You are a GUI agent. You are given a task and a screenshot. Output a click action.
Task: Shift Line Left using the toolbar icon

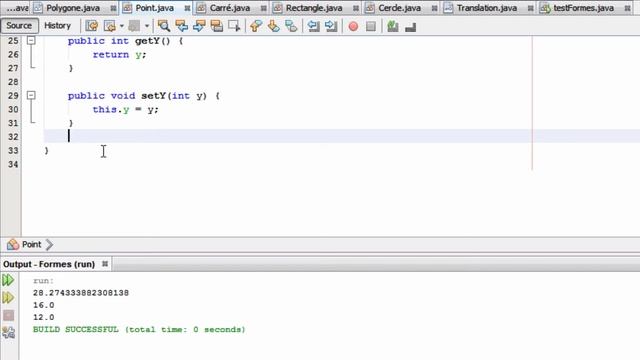tap(313, 26)
